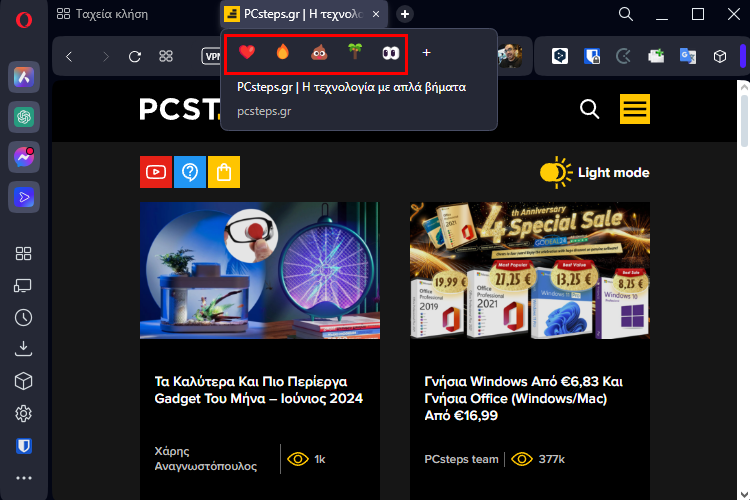Open the My Flow / tabs device icon in sidebar
This screenshot has width=750, height=500.
click(23, 286)
